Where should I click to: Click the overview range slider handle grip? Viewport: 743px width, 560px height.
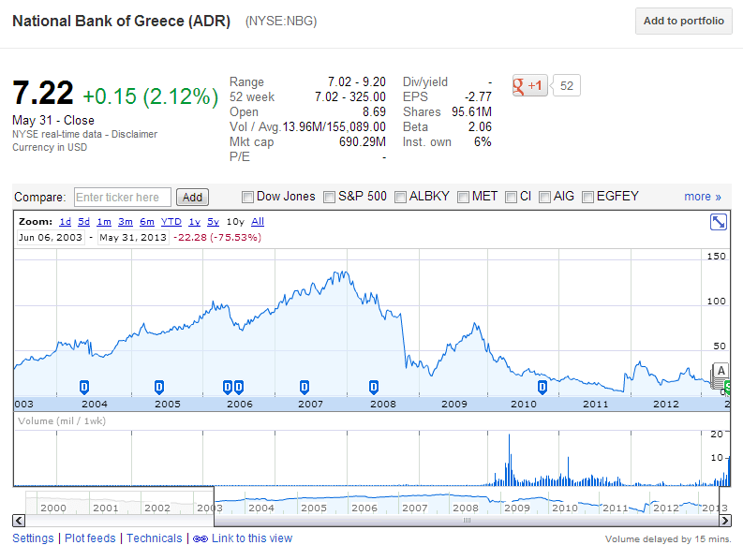point(467,521)
